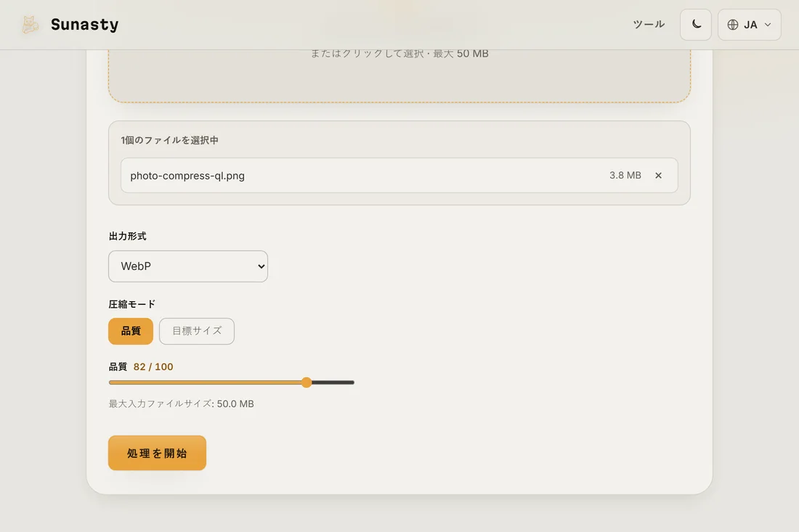The height and width of the screenshot is (532, 799).
Task: Click the 1個のファイルを選択中 label
Action: 170,140
